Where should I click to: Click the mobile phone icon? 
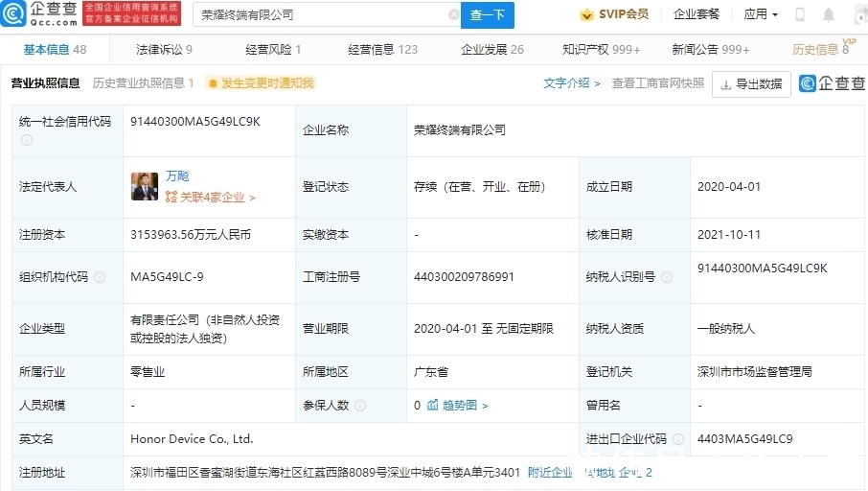tap(799, 14)
